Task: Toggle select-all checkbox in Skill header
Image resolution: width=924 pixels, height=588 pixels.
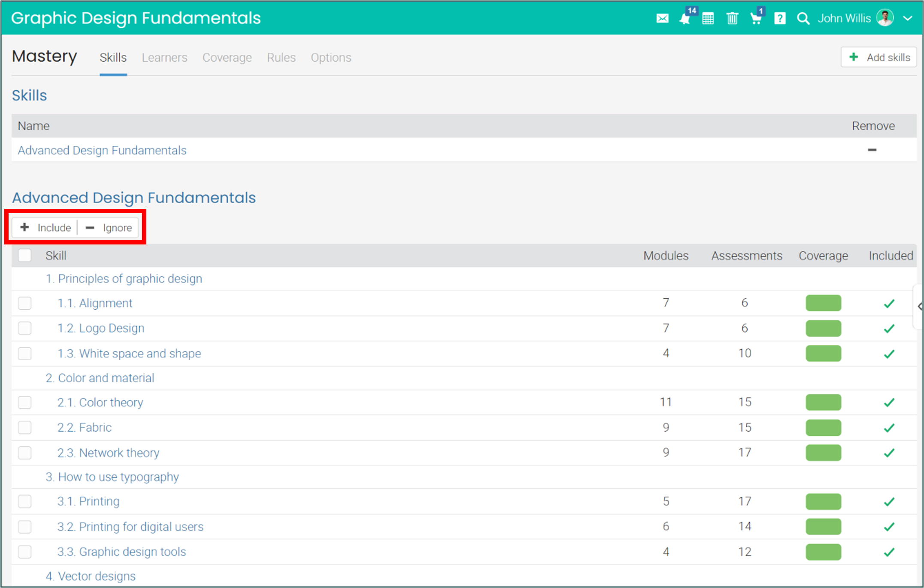Action: (25, 256)
